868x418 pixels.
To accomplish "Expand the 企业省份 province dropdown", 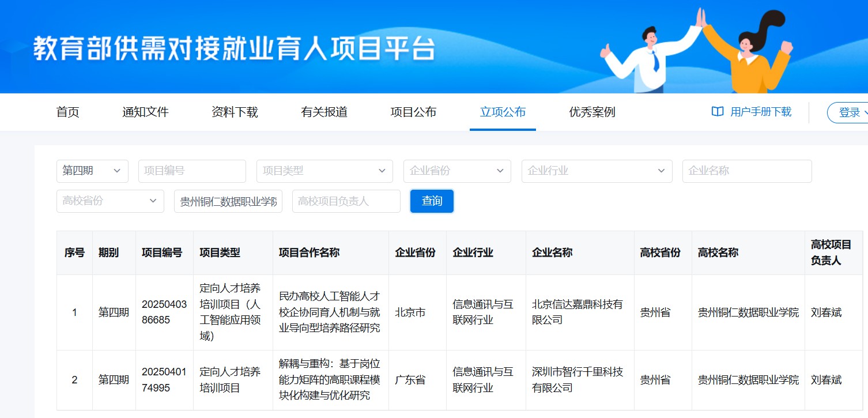I will (457, 171).
